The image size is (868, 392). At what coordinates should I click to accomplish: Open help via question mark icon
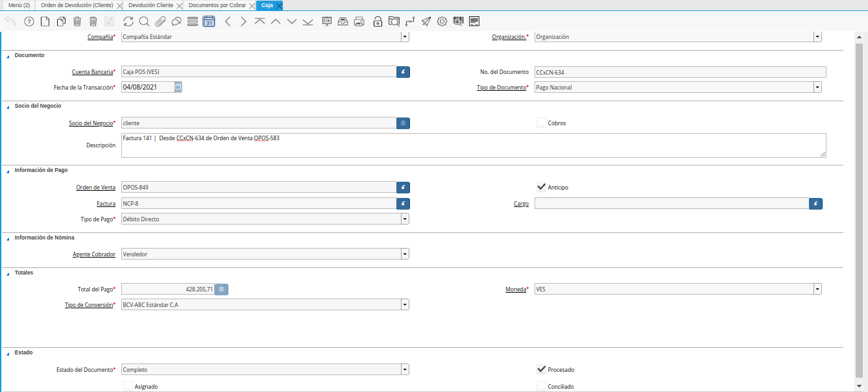coord(29,21)
